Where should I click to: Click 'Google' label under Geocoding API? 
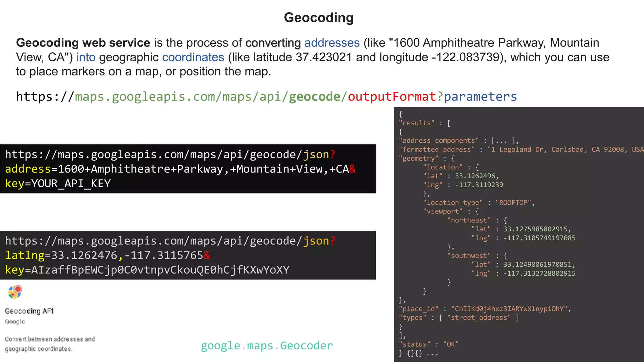click(15, 322)
